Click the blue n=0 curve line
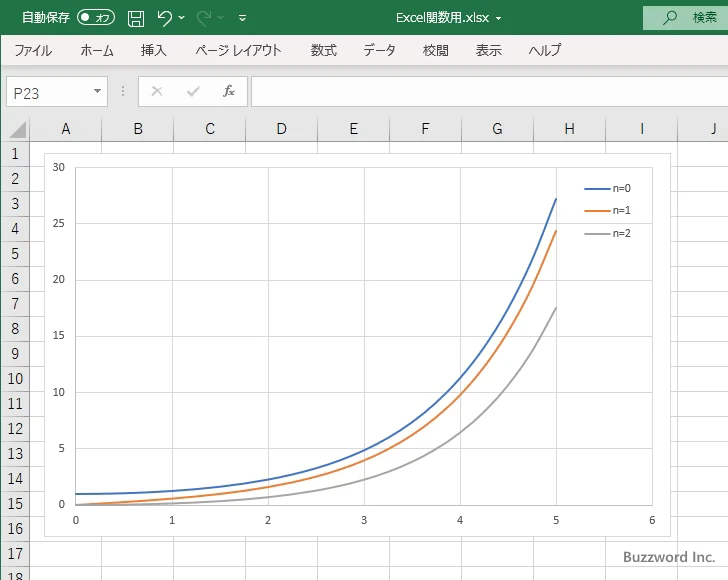The width and height of the screenshot is (728, 580). click(x=462, y=378)
